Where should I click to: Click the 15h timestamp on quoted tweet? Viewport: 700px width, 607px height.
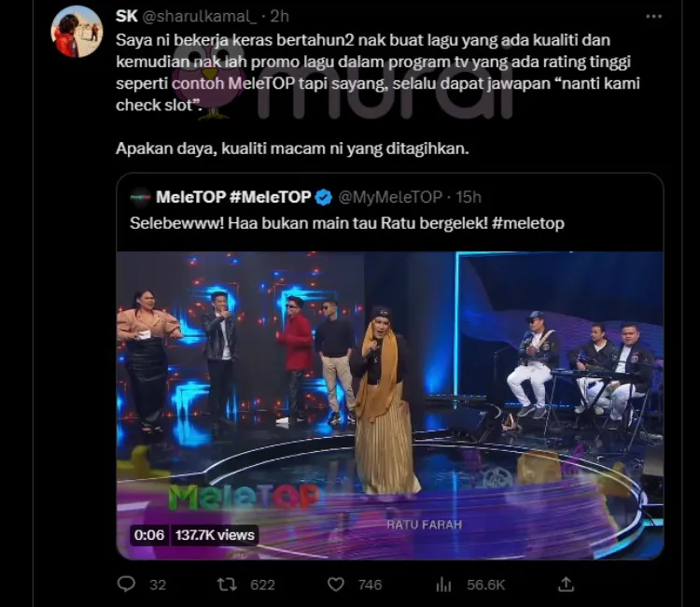(469, 197)
